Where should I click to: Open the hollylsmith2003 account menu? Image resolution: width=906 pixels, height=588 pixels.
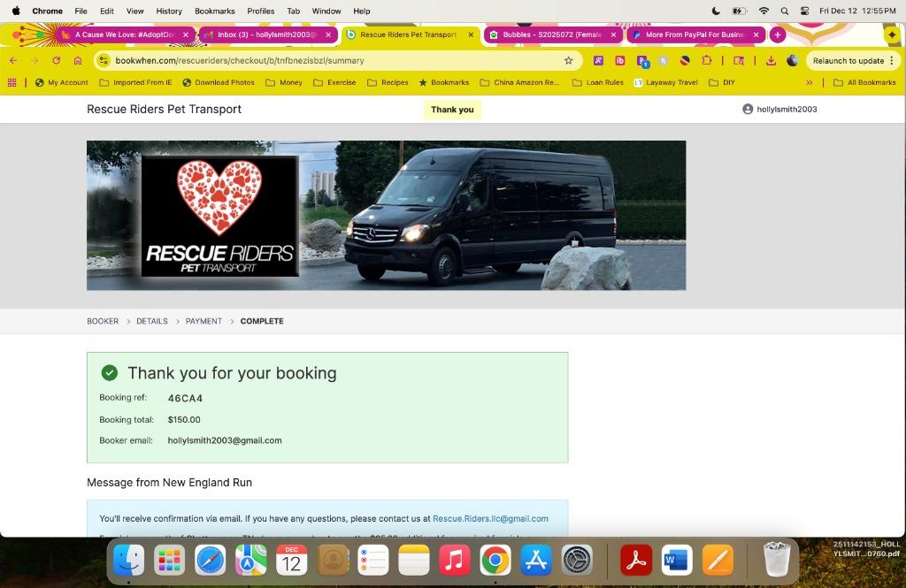pos(779,110)
